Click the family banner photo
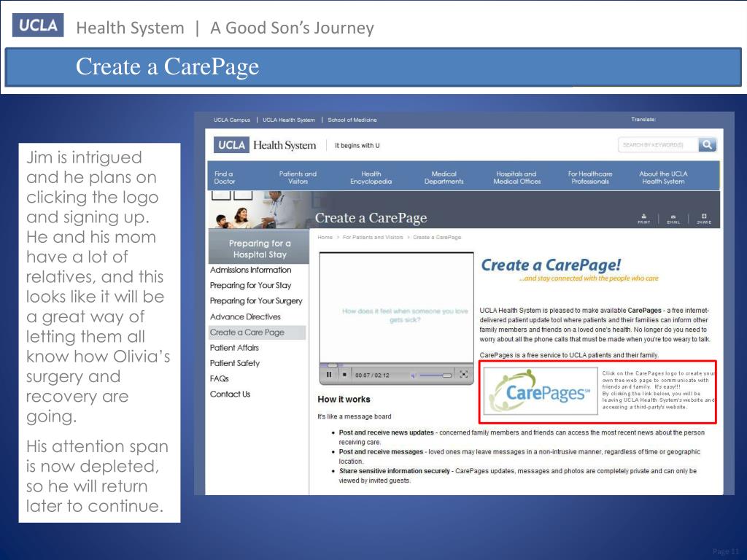 (x=259, y=209)
